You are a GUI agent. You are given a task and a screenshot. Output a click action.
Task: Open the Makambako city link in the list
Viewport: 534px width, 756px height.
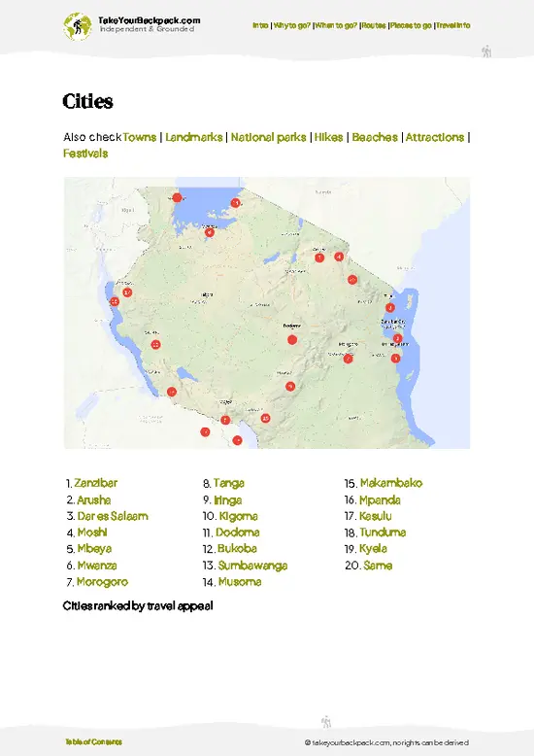click(x=391, y=483)
